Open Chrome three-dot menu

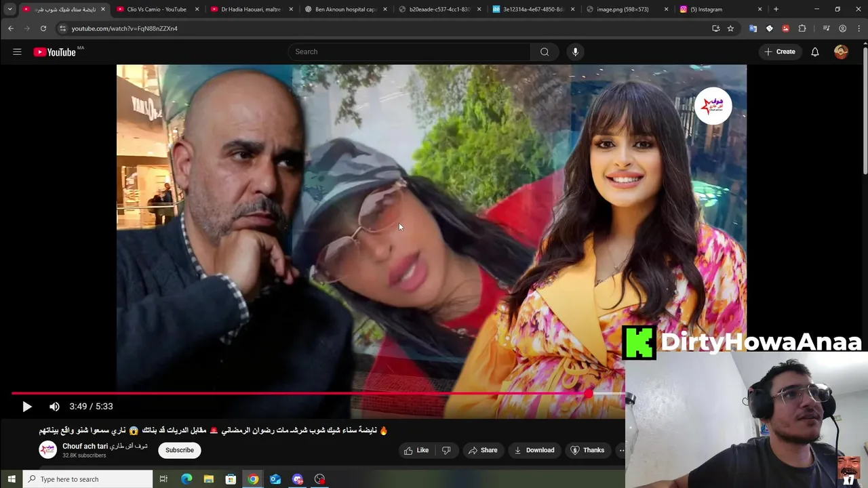point(858,28)
